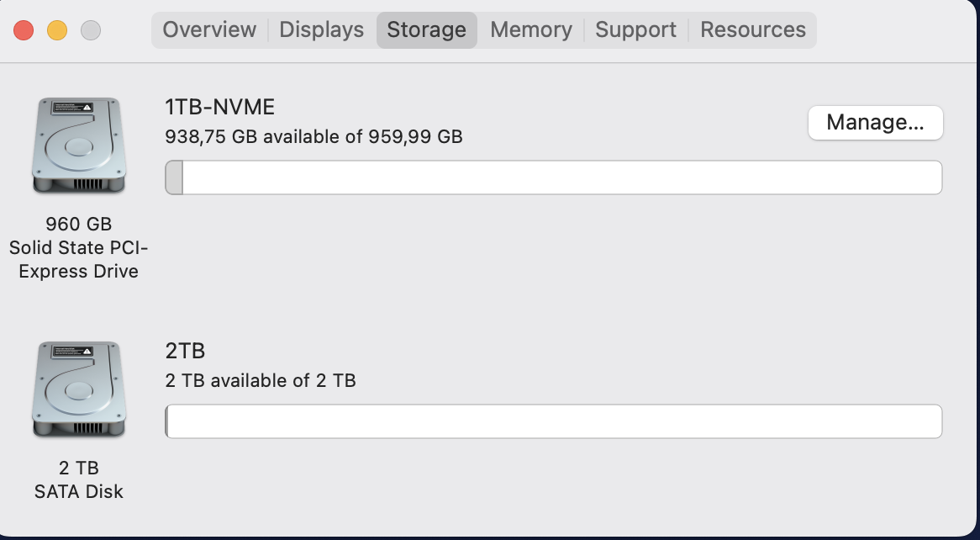
Task: Close the window with the red button
Action: pyautogui.click(x=24, y=30)
